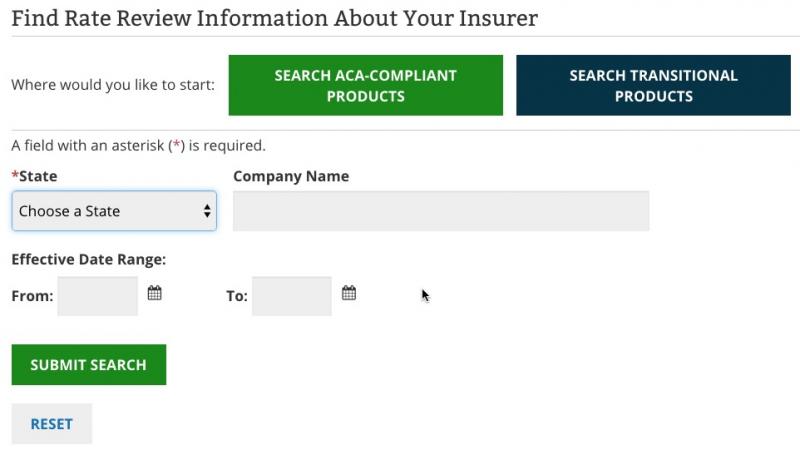Open the From date calendar picker
Image resolution: width=800 pixels, height=450 pixels.
[x=155, y=293]
